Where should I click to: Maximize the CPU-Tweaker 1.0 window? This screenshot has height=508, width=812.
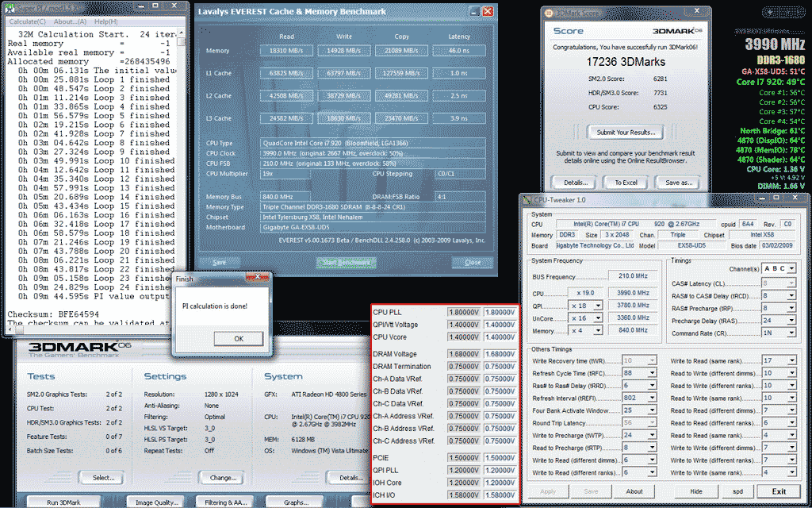776,198
